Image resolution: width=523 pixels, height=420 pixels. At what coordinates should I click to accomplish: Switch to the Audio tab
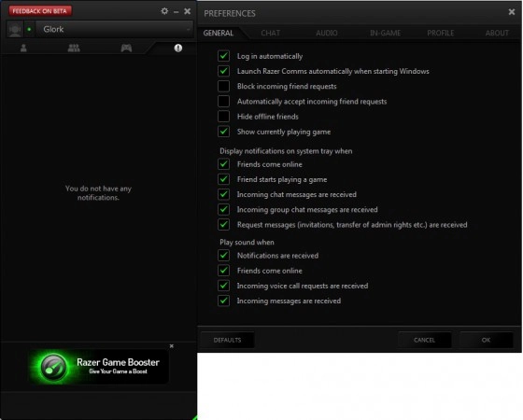coord(327,33)
